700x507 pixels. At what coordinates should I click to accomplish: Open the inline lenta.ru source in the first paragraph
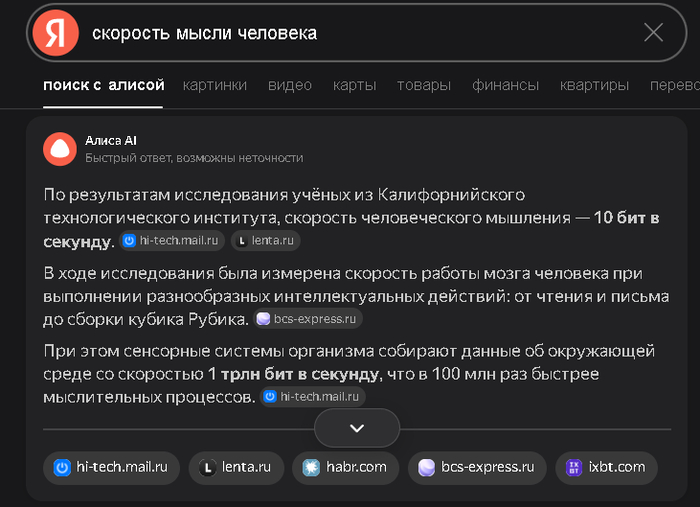click(x=266, y=241)
